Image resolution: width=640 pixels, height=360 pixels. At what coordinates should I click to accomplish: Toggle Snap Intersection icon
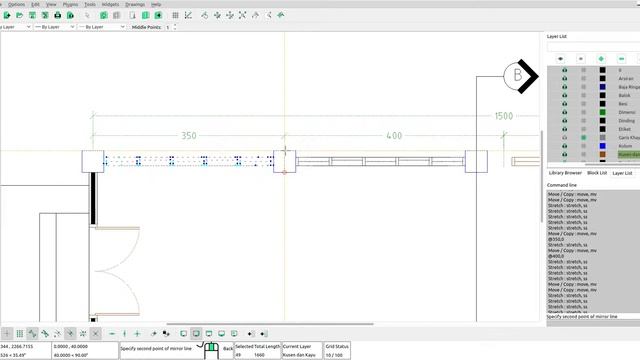pyautogui.click(x=96, y=334)
